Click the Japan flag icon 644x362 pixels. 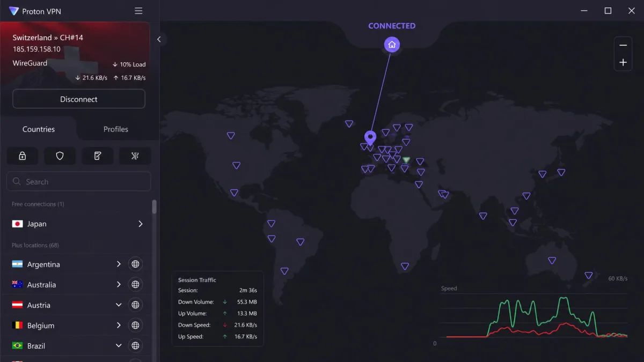(17, 224)
